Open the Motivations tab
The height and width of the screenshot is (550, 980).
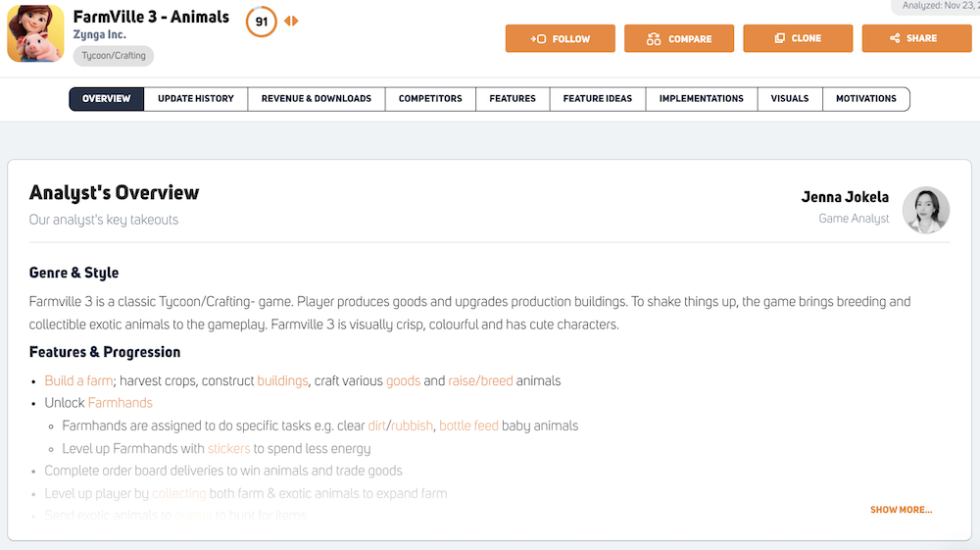coord(866,99)
